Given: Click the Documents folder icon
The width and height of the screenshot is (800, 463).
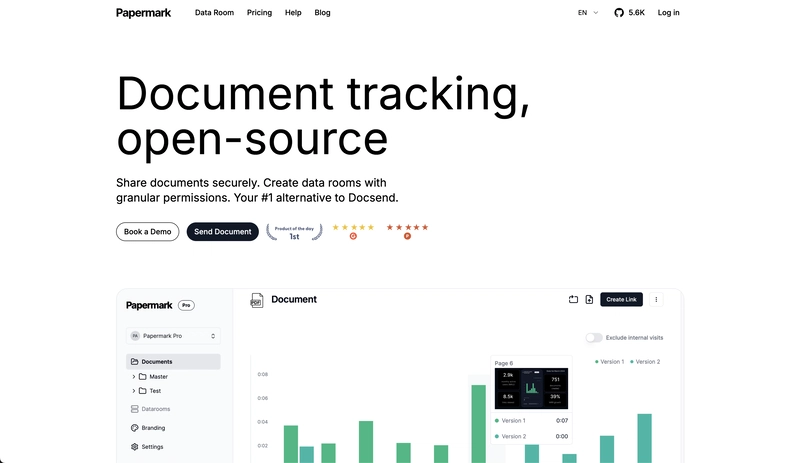Looking at the screenshot, I should (135, 361).
